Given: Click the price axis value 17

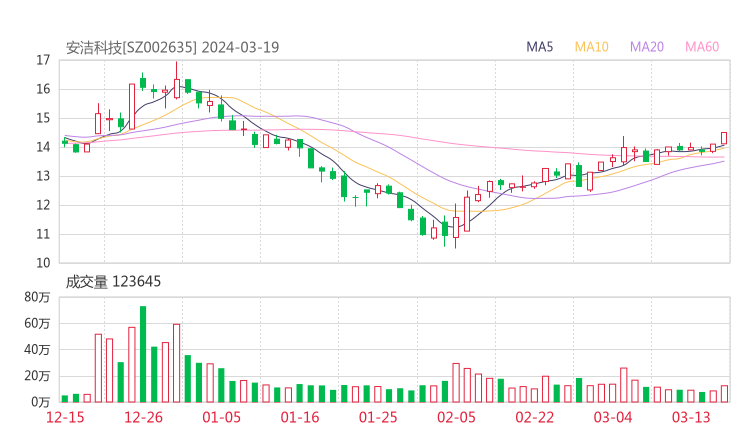Looking at the screenshot, I should 43,60.
